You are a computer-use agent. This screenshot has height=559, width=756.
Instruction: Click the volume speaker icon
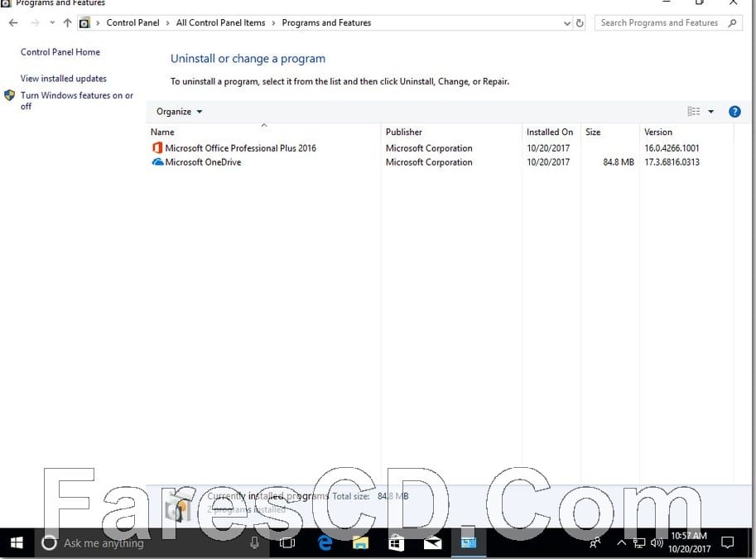coord(657,543)
